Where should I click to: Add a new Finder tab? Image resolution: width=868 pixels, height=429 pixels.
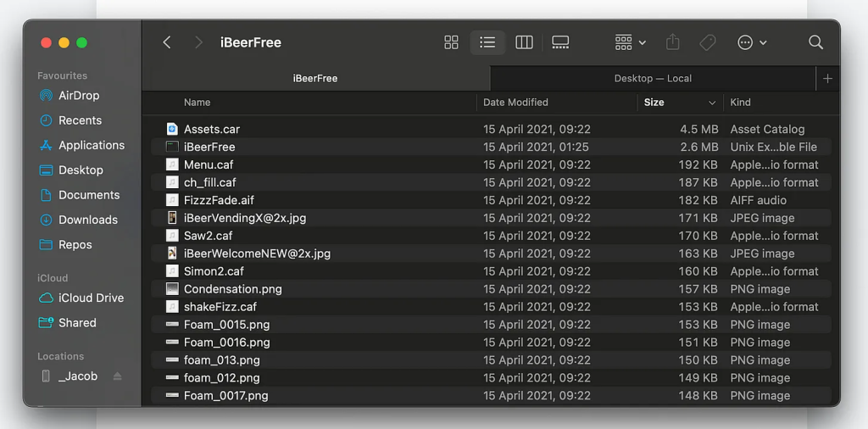[827, 78]
